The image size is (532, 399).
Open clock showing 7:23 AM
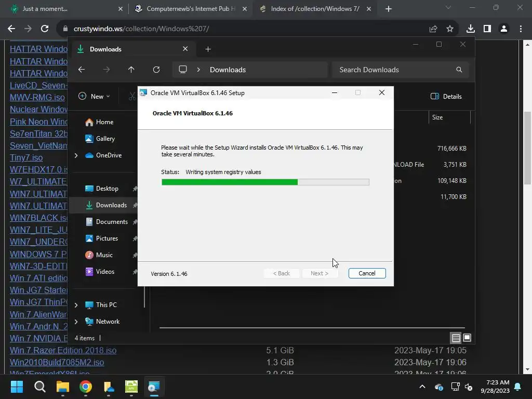click(x=495, y=387)
